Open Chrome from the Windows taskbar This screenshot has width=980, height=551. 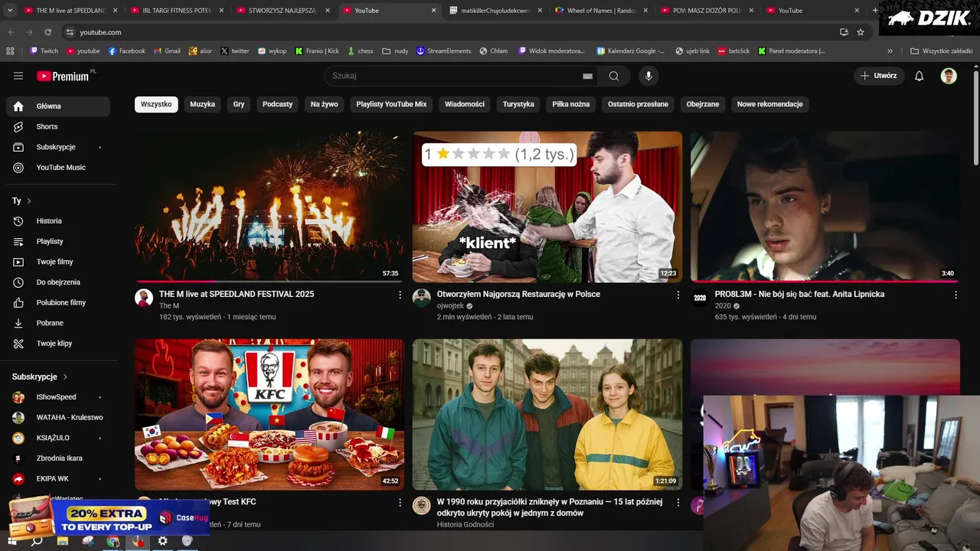[x=113, y=541]
